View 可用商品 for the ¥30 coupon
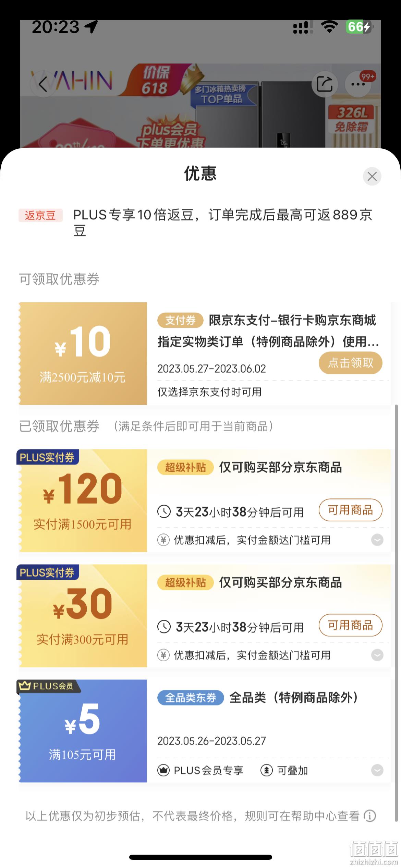Image resolution: width=401 pixels, height=868 pixels. [350, 625]
